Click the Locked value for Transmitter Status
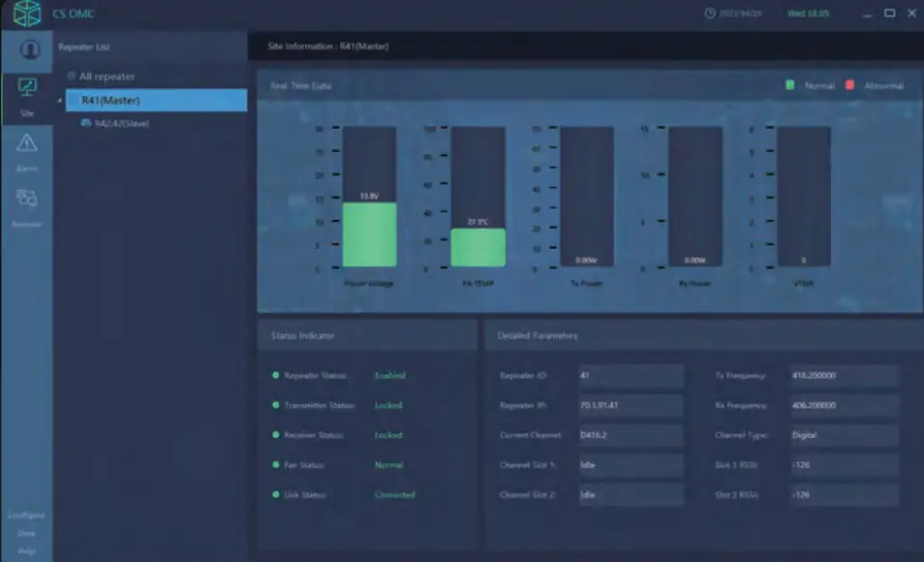Image resolution: width=924 pixels, height=562 pixels. click(x=388, y=405)
